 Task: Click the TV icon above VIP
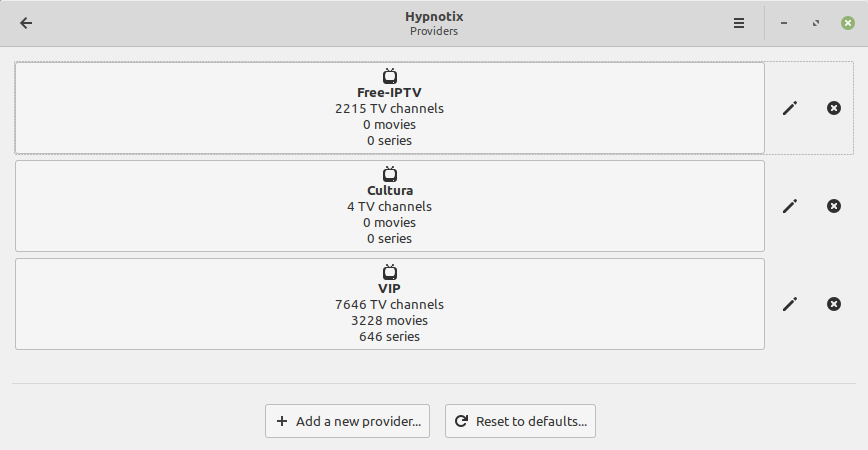[390, 272]
